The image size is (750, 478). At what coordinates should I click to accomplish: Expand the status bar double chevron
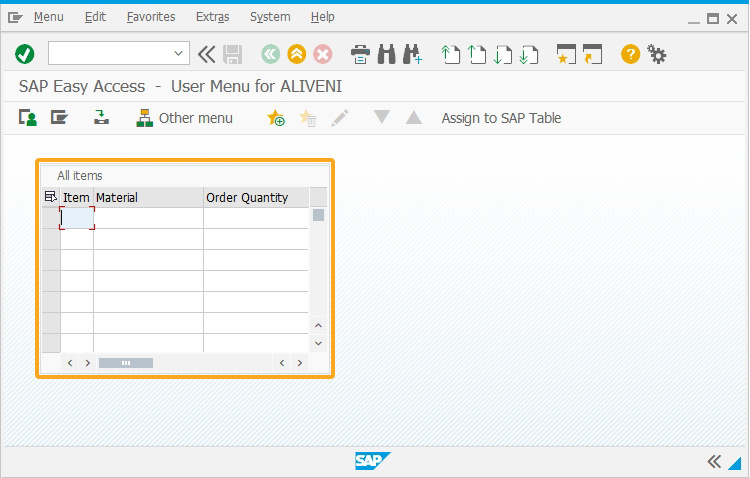tap(714, 462)
